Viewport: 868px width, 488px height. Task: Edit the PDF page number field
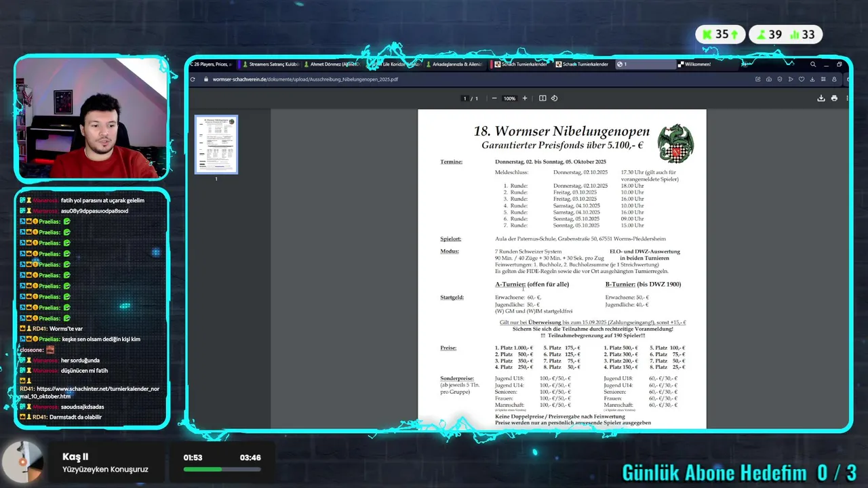coord(465,98)
